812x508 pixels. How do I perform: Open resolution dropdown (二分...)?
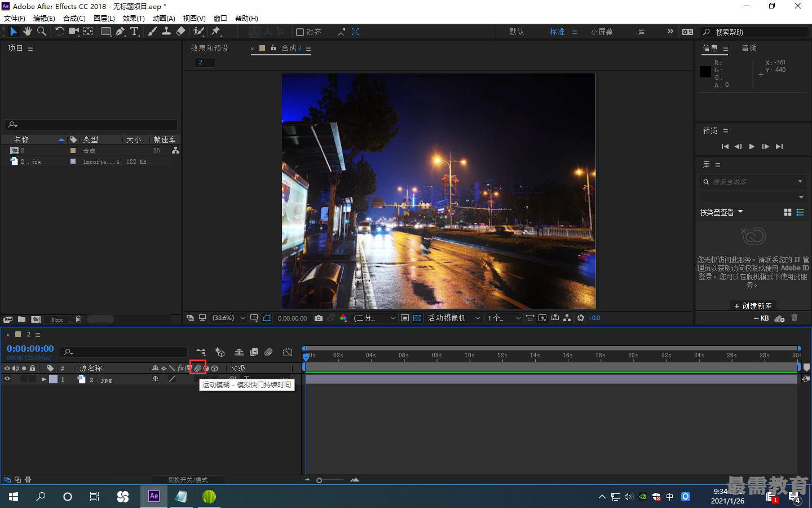pos(375,318)
